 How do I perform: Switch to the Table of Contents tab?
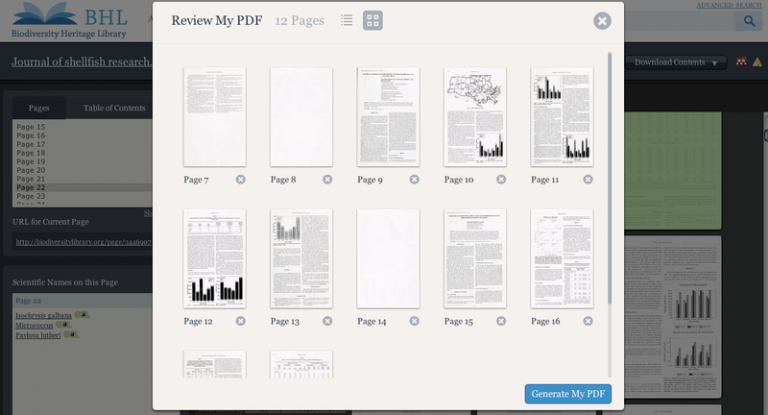[x=114, y=108]
